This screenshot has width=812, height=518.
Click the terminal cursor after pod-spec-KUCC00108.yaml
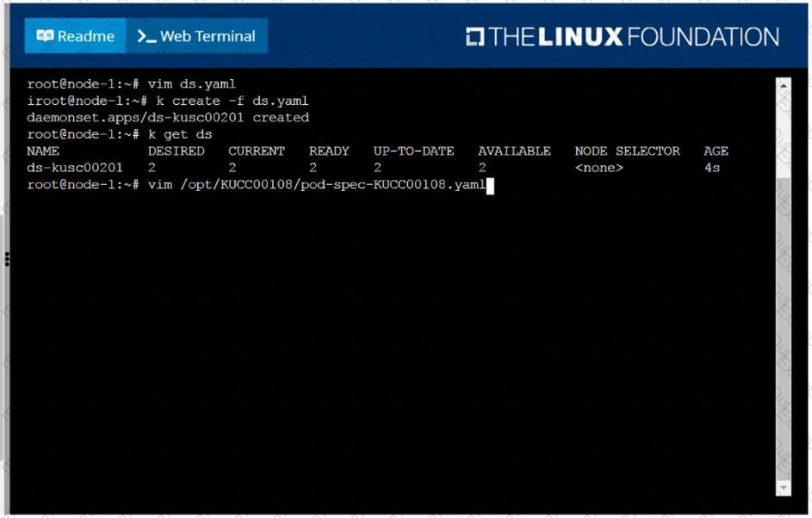490,185
